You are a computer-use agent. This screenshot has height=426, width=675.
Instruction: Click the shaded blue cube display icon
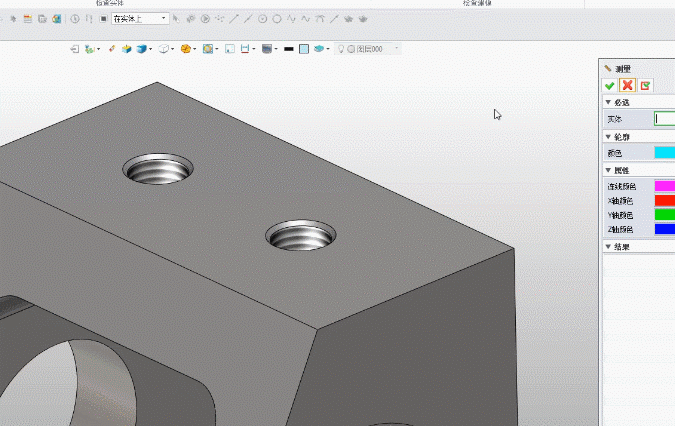(142, 48)
